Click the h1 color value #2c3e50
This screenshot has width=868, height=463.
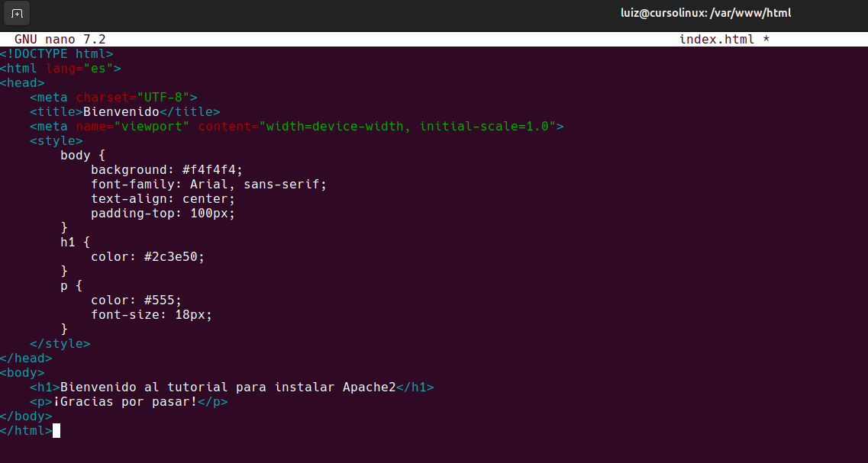[x=173, y=257]
